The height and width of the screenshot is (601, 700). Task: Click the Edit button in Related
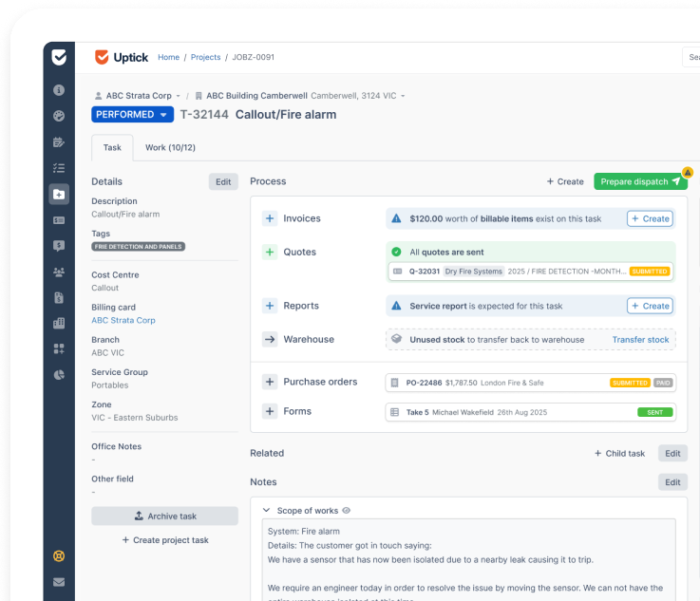(672, 453)
